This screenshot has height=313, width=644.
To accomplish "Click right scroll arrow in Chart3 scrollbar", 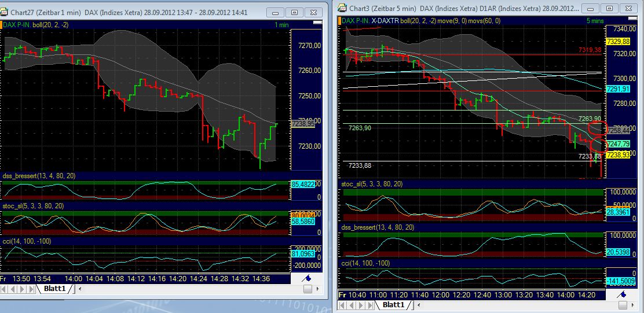I will click(x=634, y=305).
